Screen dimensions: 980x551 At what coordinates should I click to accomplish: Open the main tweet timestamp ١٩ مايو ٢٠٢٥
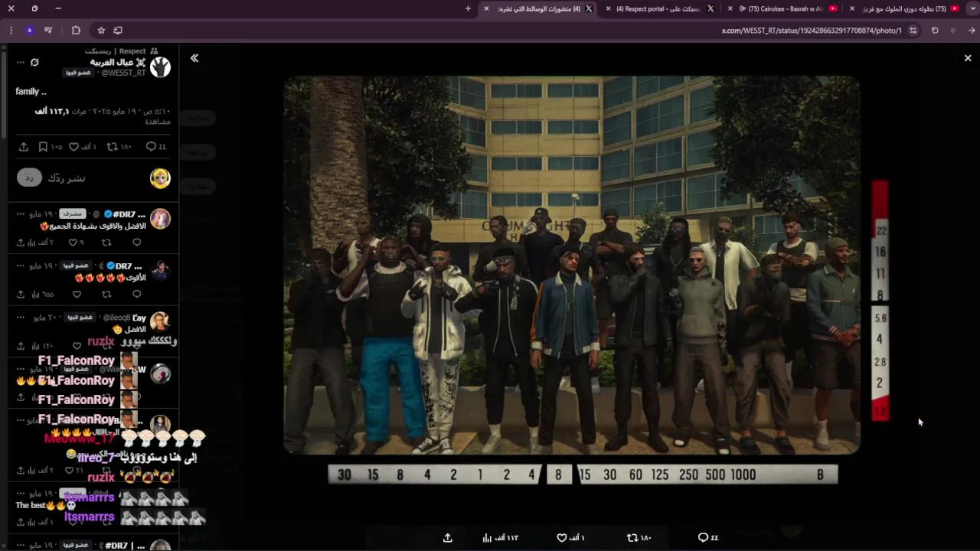coord(133,111)
